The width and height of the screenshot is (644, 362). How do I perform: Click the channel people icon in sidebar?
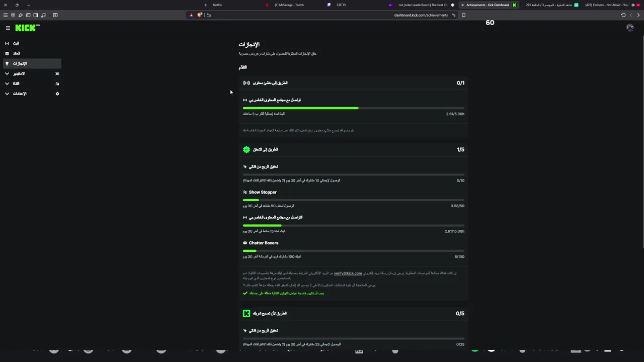[57, 83]
